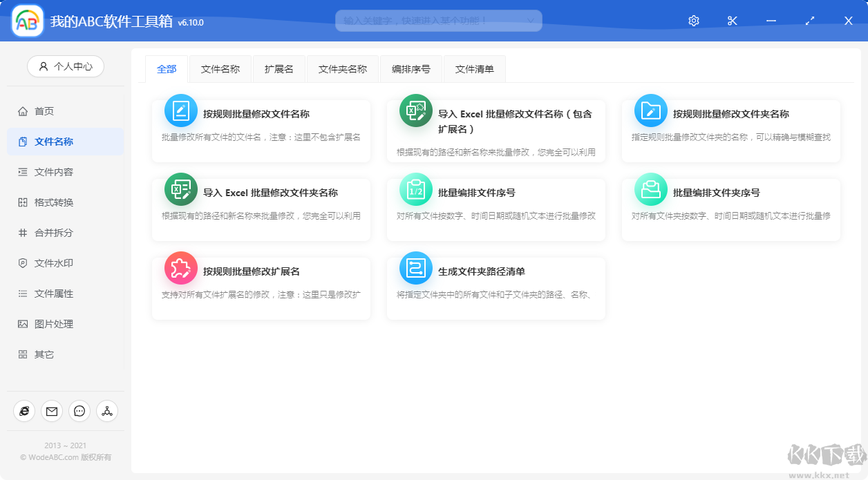The image size is (868, 480).
Task: Open the search keyword dropdown arrow
Action: 531,21
